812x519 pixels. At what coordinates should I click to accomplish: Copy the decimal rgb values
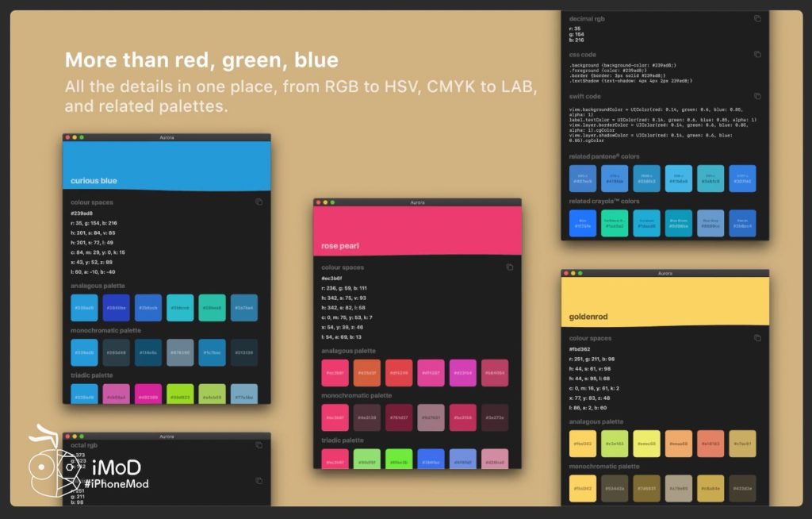click(x=757, y=18)
